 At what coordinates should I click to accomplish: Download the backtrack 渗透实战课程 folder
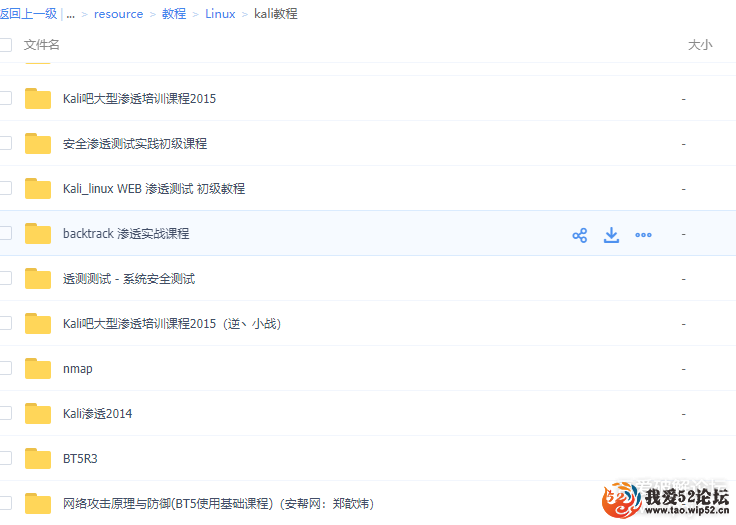611,235
